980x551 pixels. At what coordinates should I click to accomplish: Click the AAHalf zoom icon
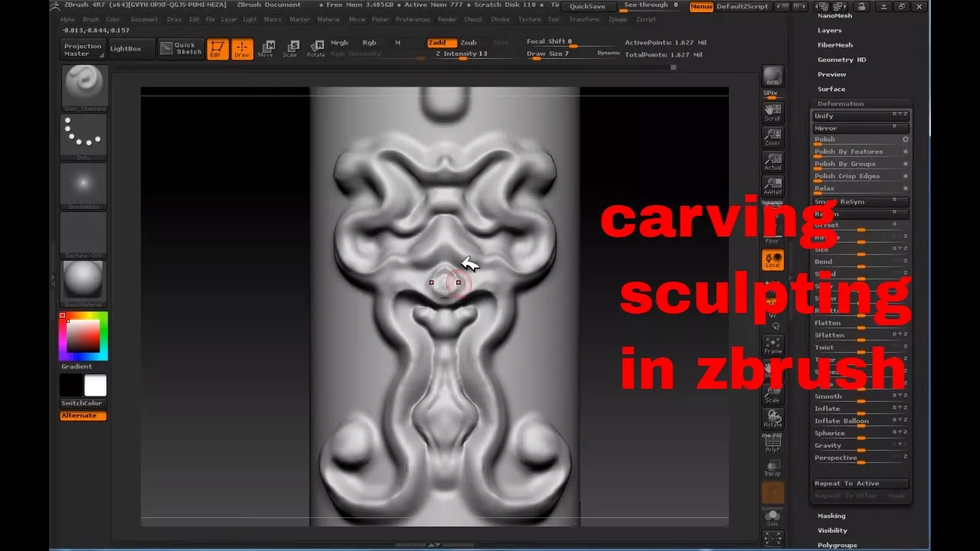773,186
